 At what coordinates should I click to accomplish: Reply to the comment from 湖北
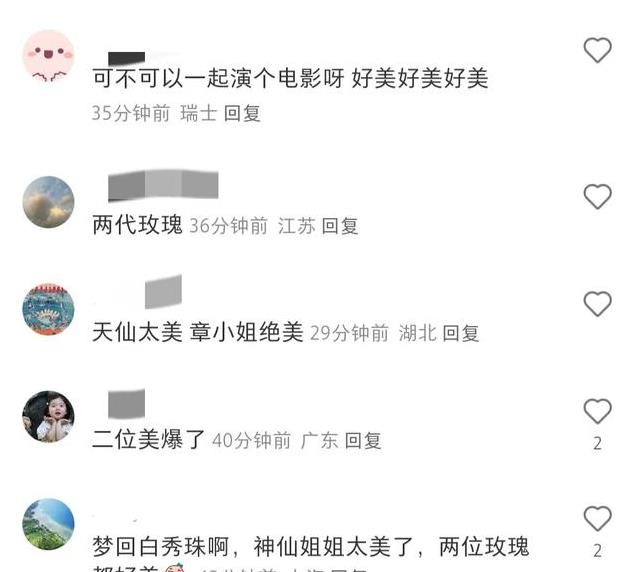coord(461,333)
